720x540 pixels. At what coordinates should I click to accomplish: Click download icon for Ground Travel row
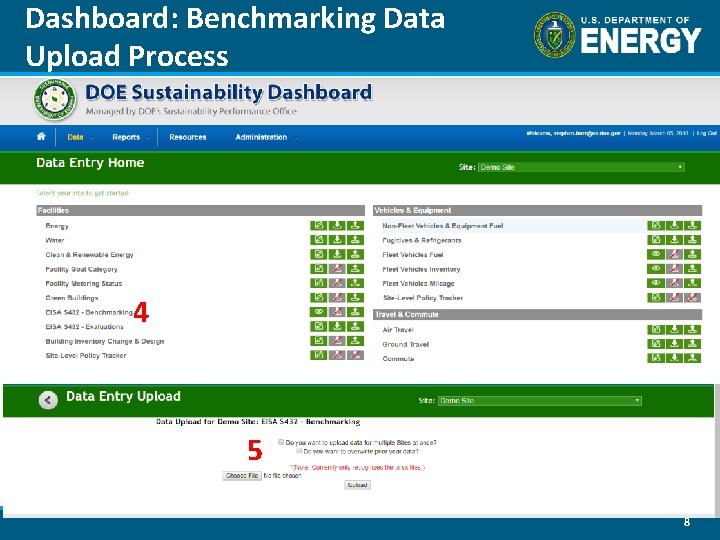[674, 343]
